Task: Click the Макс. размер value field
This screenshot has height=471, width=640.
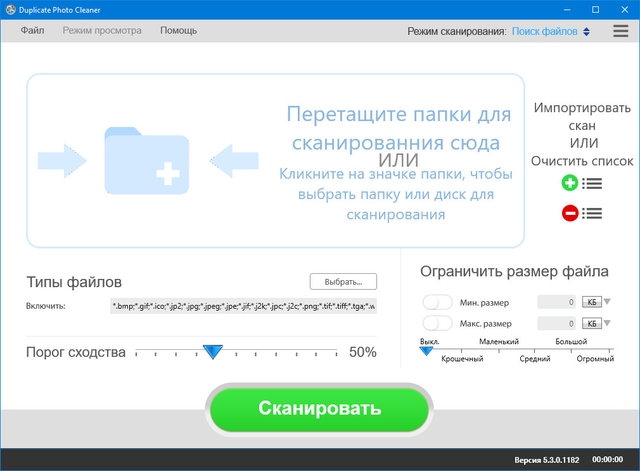Action: (x=556, y=323)
